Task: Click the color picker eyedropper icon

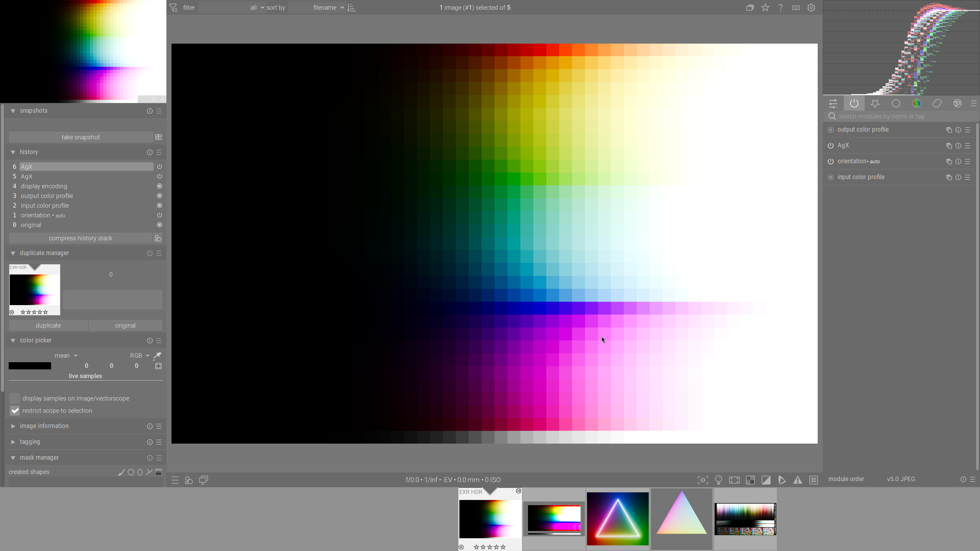Action: [157, 356]
